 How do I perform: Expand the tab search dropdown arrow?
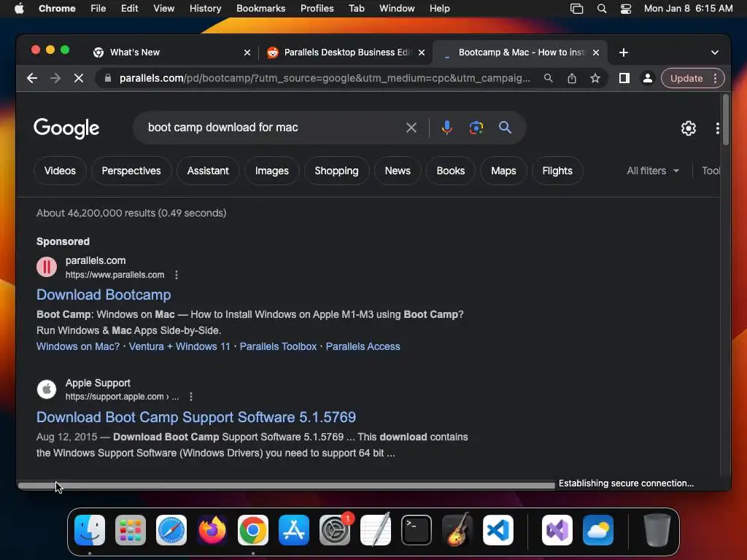coord(715,52)
